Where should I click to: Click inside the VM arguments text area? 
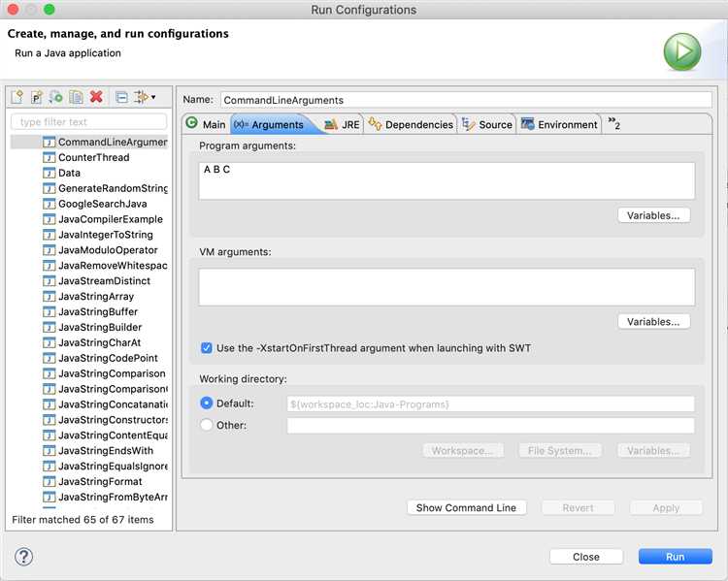[x=447, y=287]
